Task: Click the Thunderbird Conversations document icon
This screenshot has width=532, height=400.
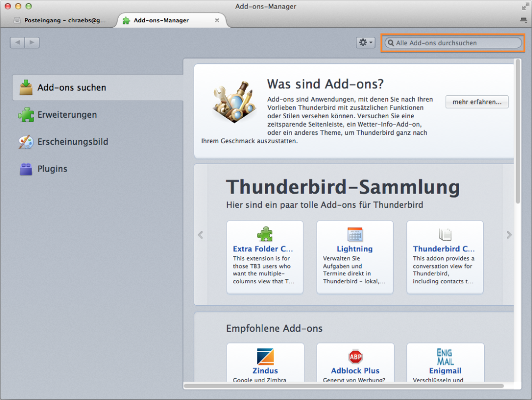Action: click(x=445, y=234)
